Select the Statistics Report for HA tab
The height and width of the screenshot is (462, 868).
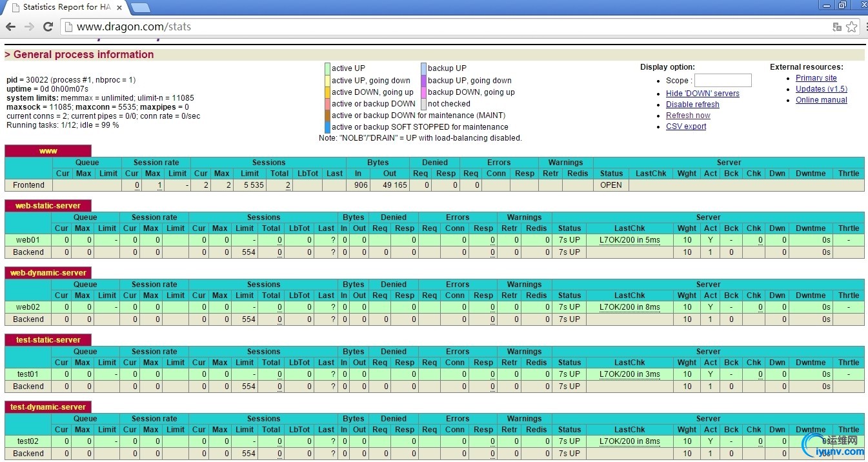coord(65,8)
